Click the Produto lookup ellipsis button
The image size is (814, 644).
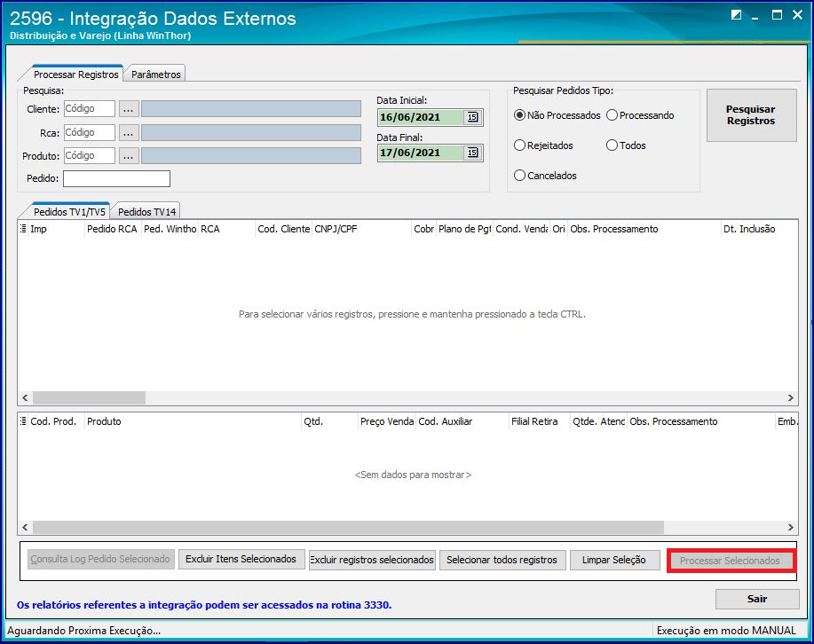[x=129, y=156]
